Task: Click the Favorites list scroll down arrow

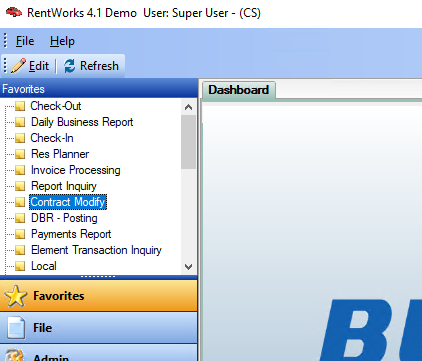Action: pyautogui.click(x=188, y=267)
